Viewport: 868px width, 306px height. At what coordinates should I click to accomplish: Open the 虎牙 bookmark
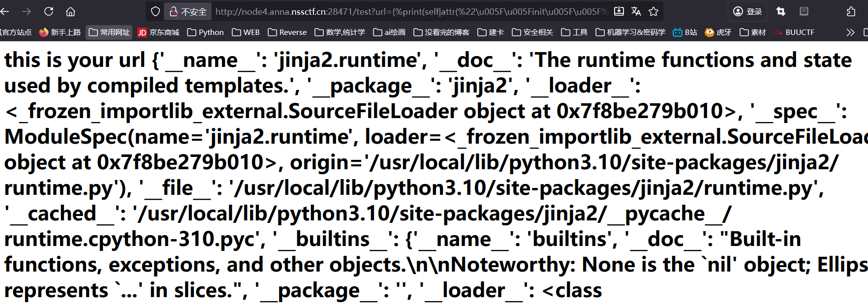coord(718,32)
